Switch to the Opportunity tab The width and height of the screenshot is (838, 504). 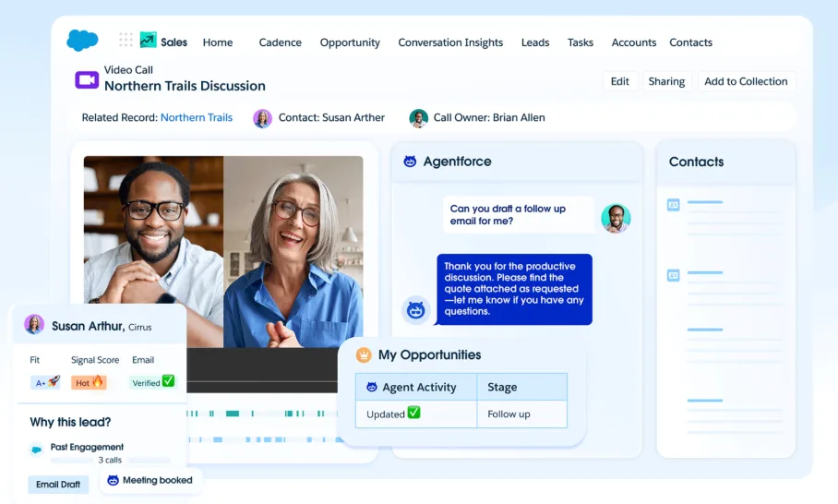tap(350, 42)
